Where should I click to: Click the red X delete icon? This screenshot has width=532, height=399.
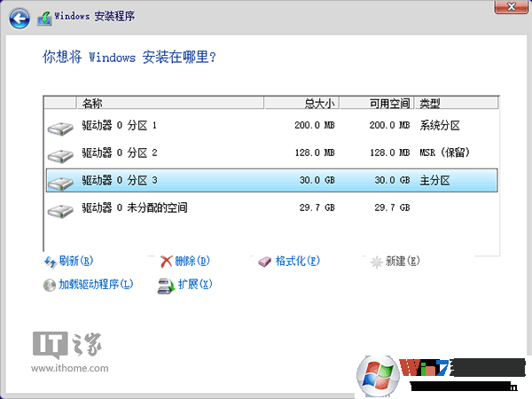click(166, 262)
